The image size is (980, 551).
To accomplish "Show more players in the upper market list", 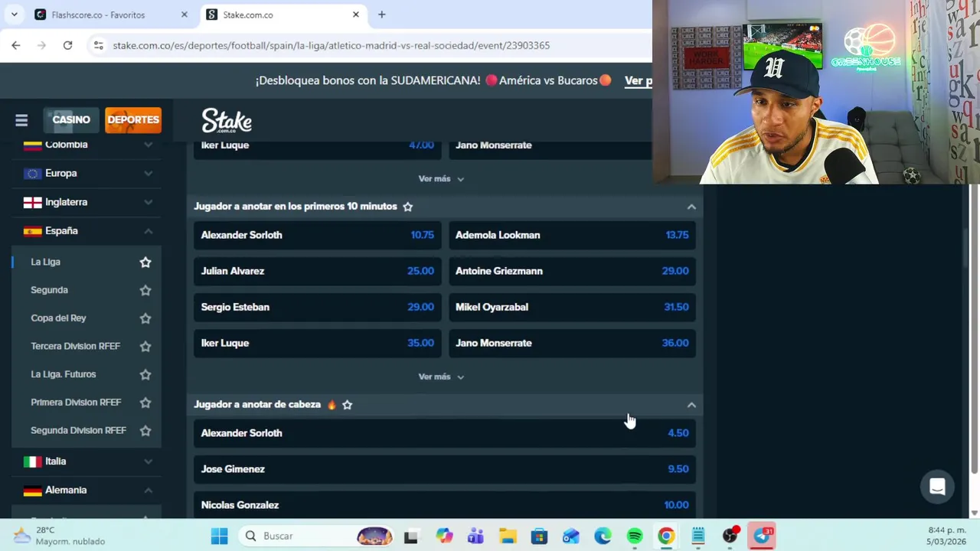I will click(441, 178).
